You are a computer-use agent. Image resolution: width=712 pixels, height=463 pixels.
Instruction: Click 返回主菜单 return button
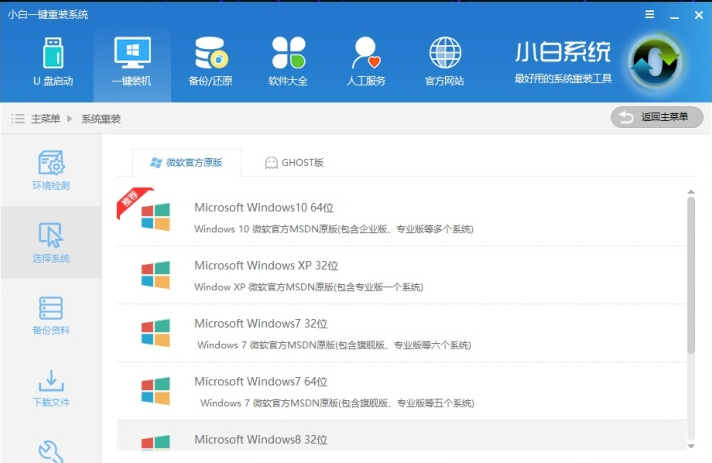pos(657,118)
